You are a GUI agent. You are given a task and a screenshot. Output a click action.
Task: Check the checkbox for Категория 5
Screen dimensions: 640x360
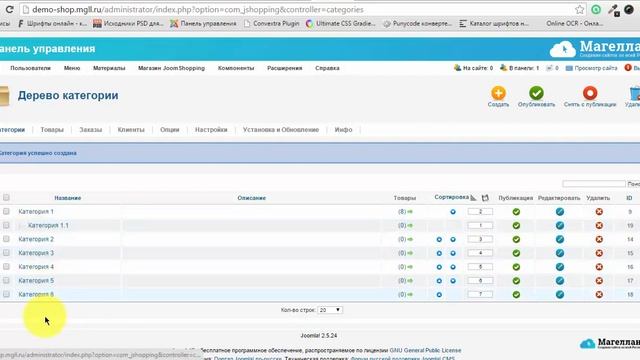(6, 280)
